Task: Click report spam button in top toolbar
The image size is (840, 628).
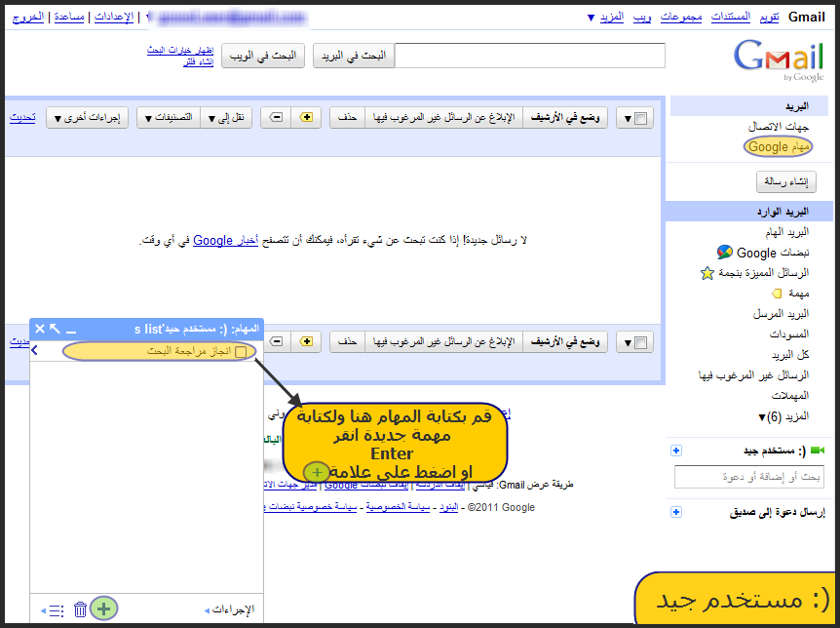Action: 443,117
